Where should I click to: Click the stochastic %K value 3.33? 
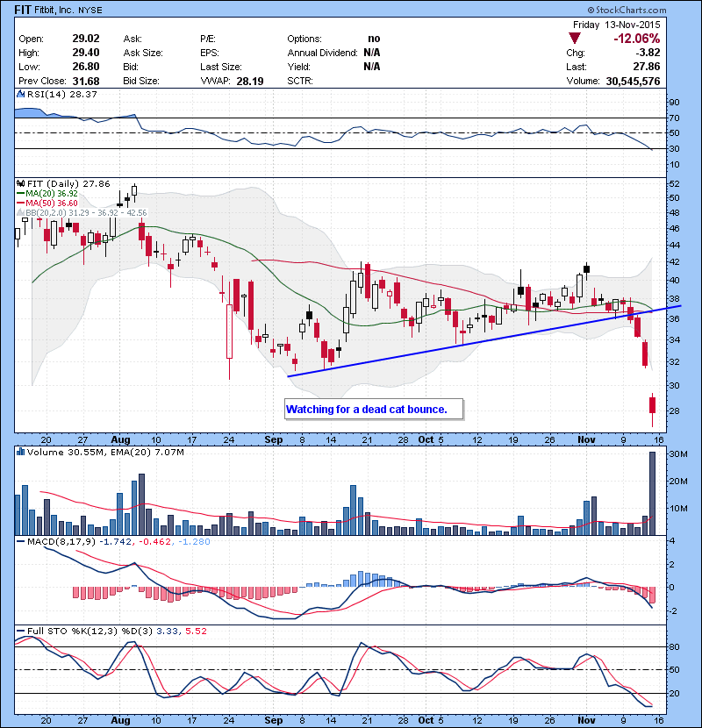(167, 631)
